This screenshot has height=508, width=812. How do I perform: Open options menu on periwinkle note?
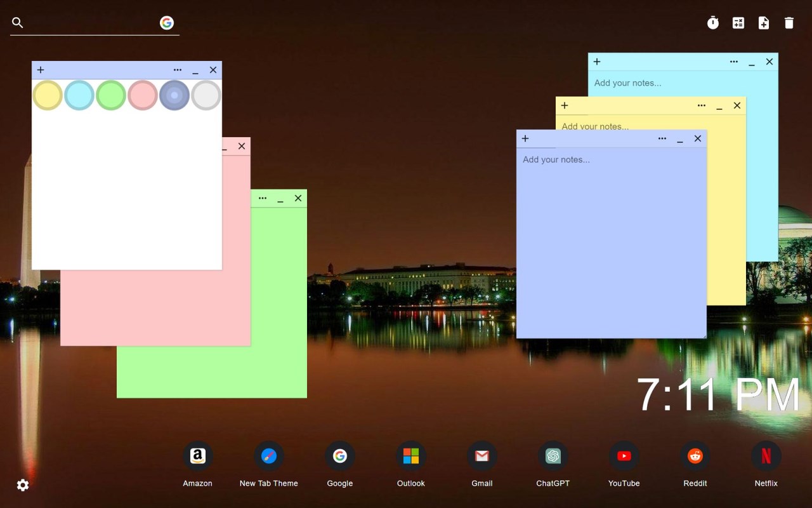pyautogui.click(x=662, y=138)
